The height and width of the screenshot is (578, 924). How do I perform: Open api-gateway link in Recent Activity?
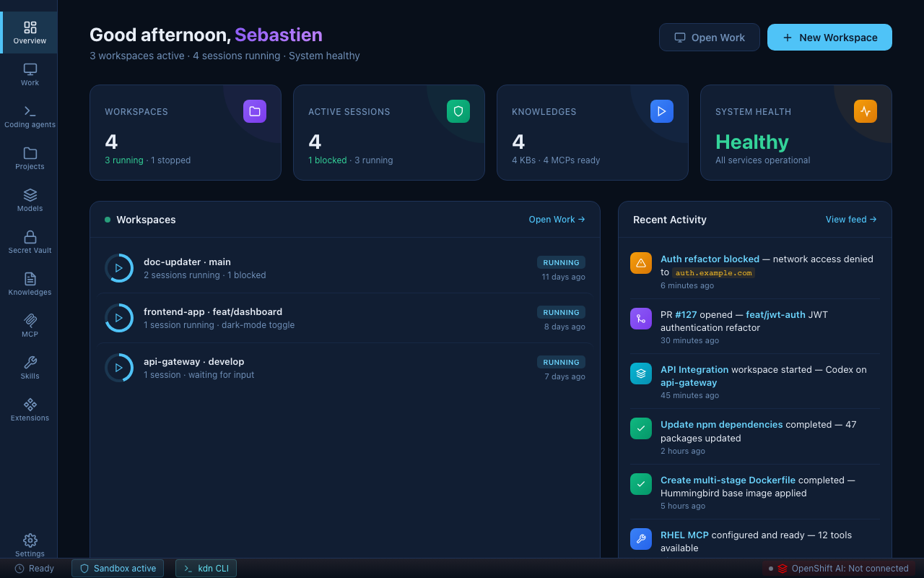point(689,383)
